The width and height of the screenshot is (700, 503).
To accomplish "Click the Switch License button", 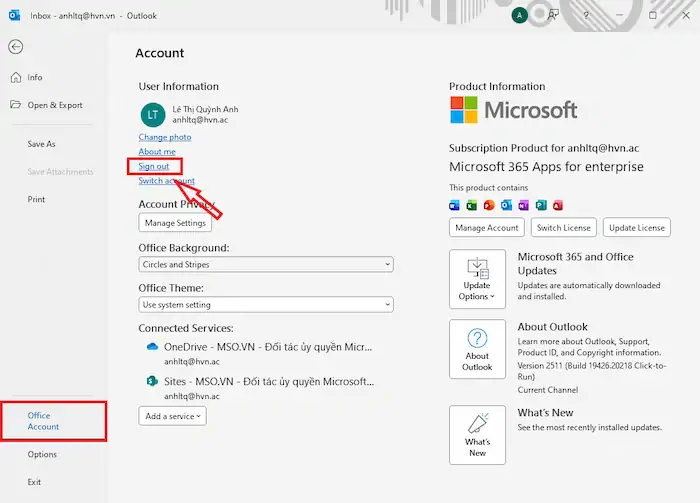I will [563, 228].
